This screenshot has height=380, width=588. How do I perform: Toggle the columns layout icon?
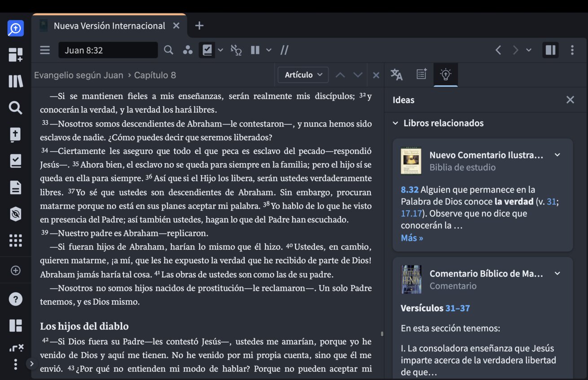coord(255,50)
